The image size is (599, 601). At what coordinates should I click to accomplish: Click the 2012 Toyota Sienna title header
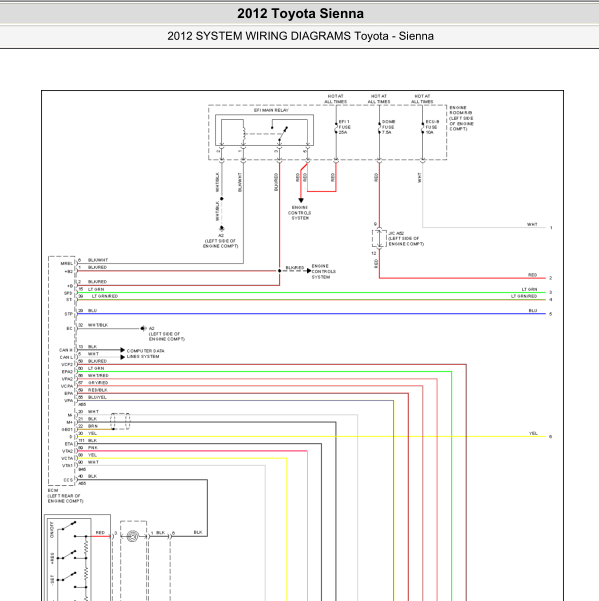coord(300,13)
